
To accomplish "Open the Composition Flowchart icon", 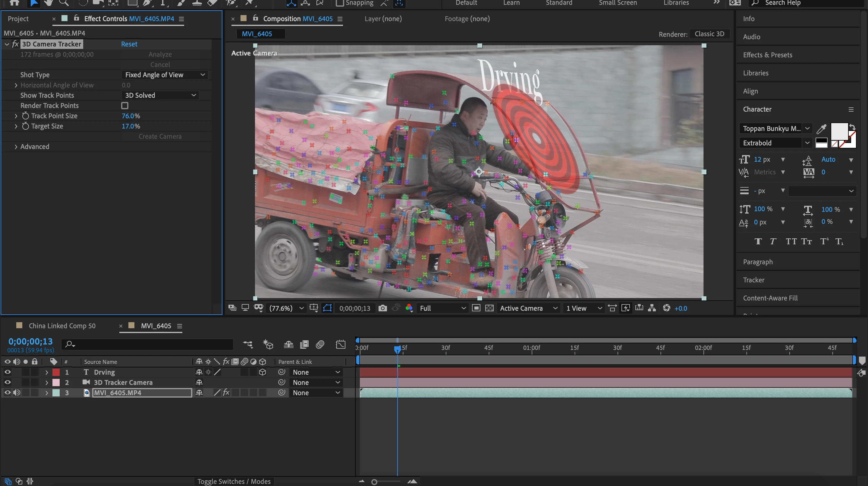I will [652, 308].
